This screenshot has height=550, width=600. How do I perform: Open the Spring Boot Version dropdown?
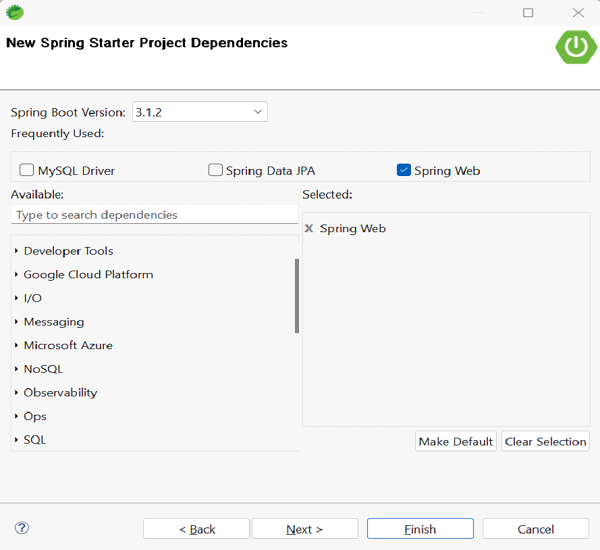coord(258,112)
